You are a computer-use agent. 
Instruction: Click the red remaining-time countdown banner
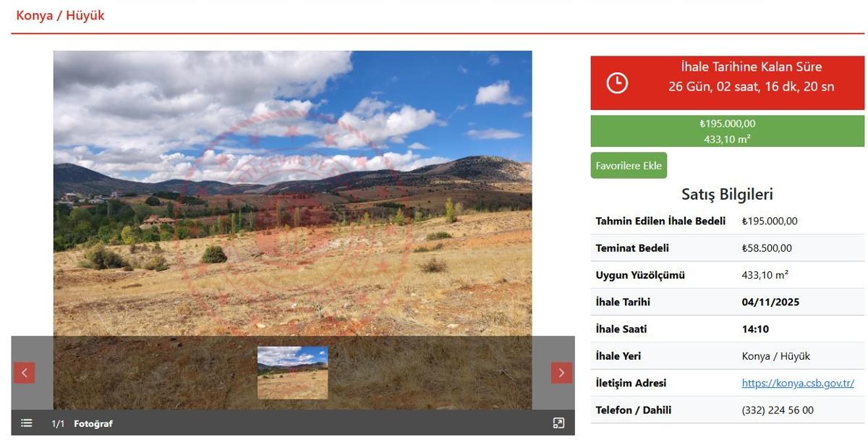(x=727, y=83)
